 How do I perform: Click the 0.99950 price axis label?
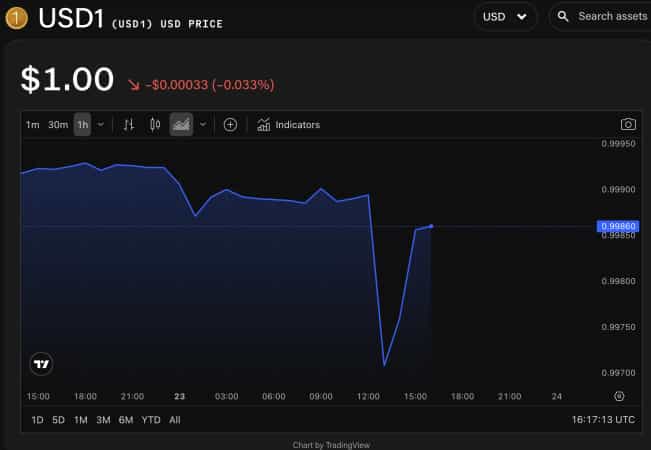pos(618,144)
